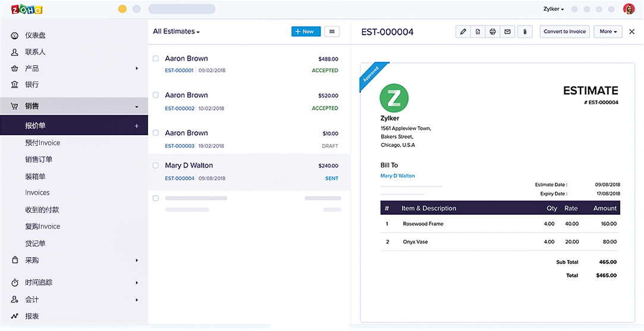The image size is (644, 331).
Task: Click the contacts person icon beside 联系人
Action: pyautogui.click(x=15, y=52)
